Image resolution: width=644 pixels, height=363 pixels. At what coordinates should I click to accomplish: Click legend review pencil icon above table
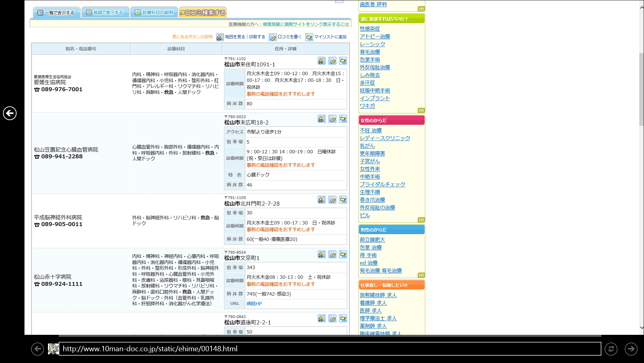(273, 37)
